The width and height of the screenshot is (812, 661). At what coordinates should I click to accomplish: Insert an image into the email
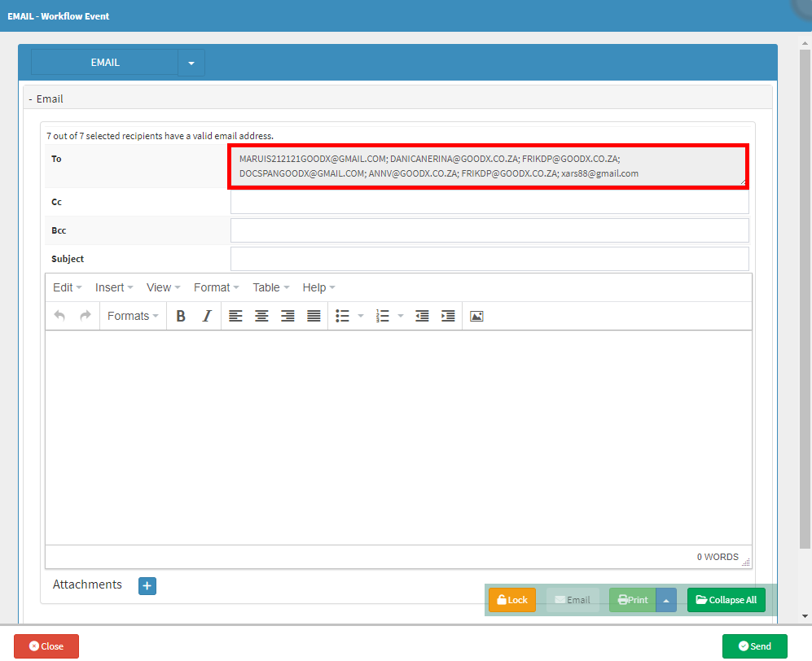476,316
